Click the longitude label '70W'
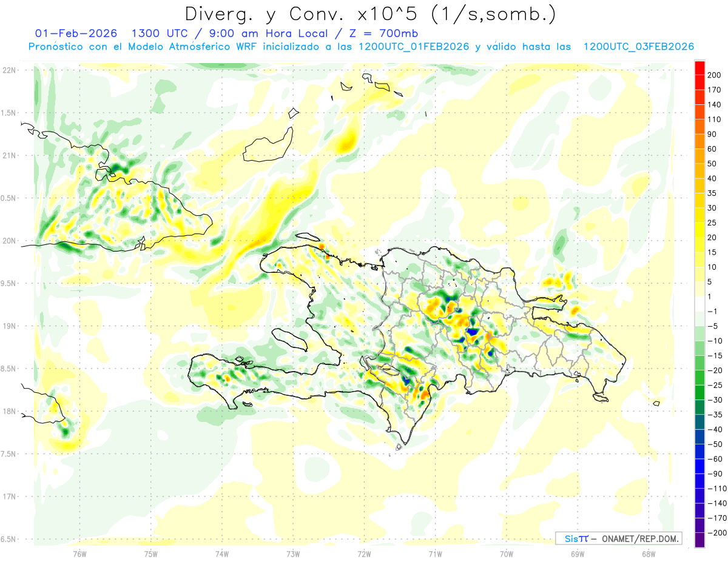This screenshot has width=728, height=562. pyautogui.click(x=507, y=554)
